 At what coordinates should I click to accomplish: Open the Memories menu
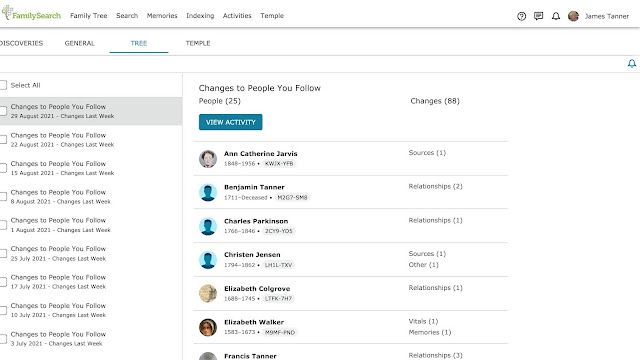coord(162,16)
